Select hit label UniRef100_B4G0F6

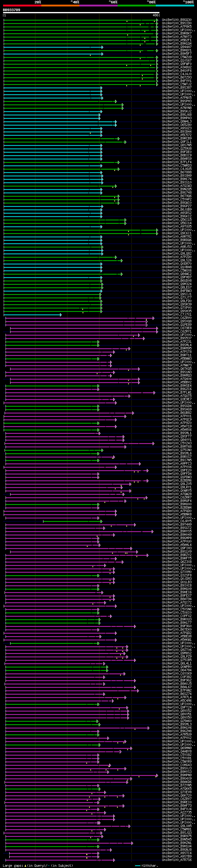177,71
